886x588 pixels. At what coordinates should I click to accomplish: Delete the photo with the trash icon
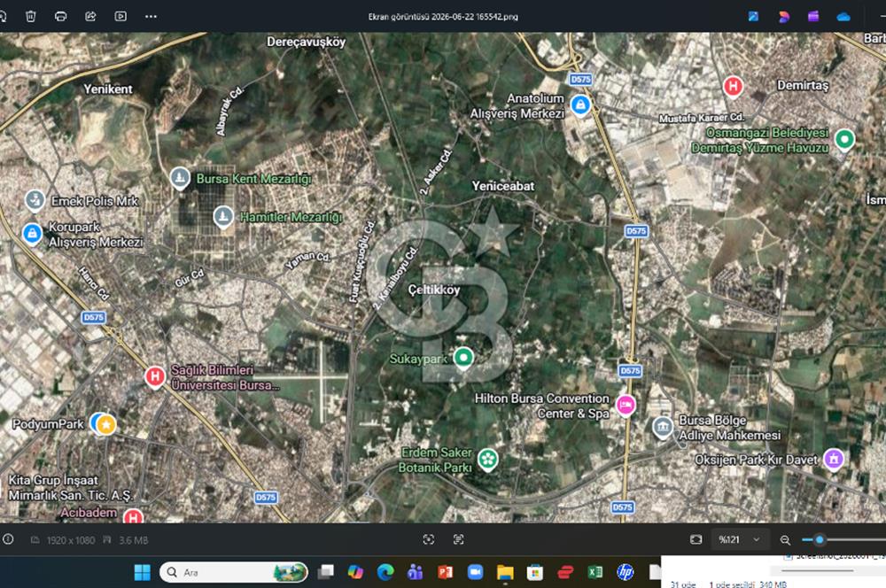click(x=30, y=16)
